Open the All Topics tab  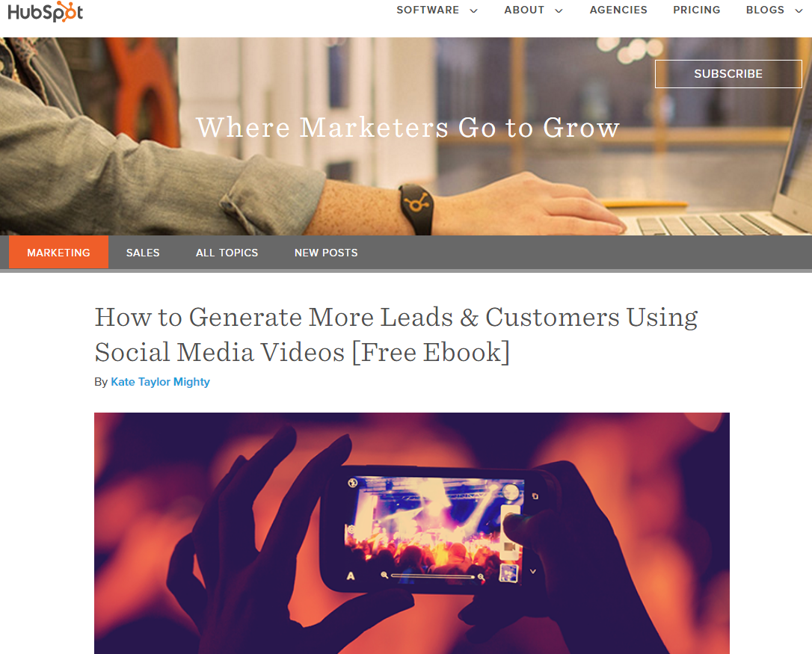pos(227,252)
